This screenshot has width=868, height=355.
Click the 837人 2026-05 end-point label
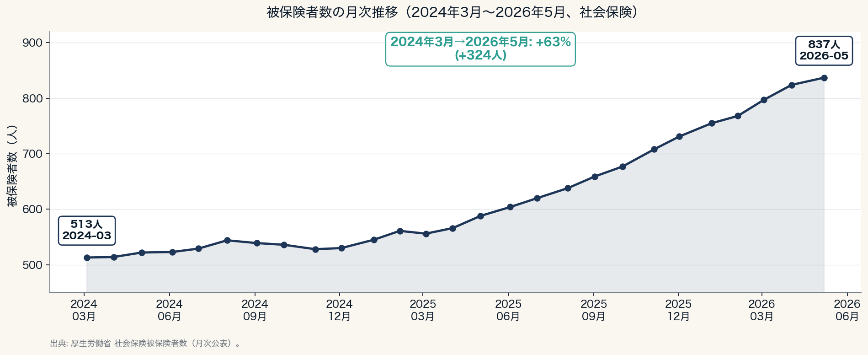[824, 51]
